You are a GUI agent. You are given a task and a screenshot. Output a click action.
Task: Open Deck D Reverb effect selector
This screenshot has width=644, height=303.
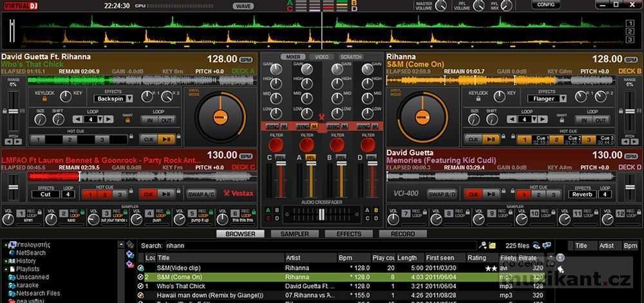point(582,194)
